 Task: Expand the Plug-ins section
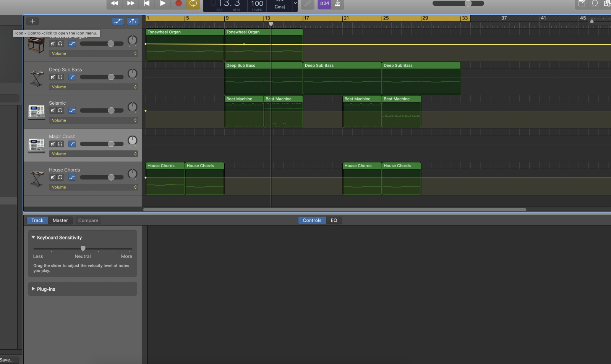pyautogui.click(x=33, y=289)
